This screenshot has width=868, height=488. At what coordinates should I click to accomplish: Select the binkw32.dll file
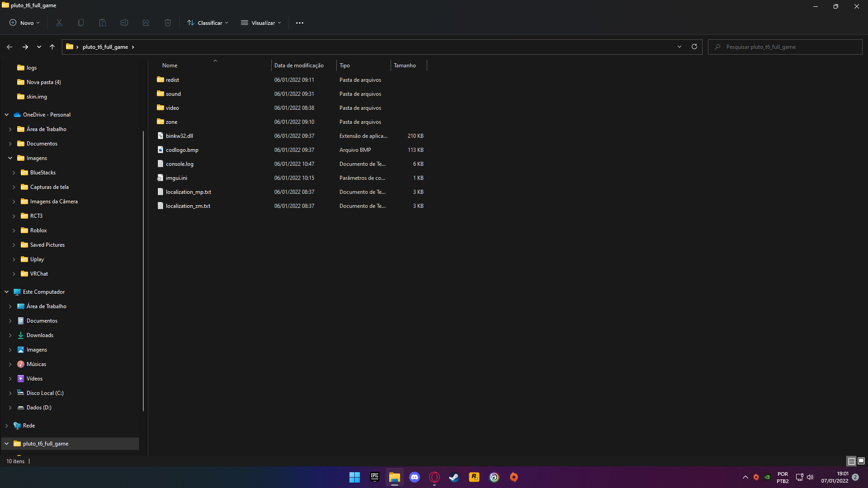pos(179,136)
